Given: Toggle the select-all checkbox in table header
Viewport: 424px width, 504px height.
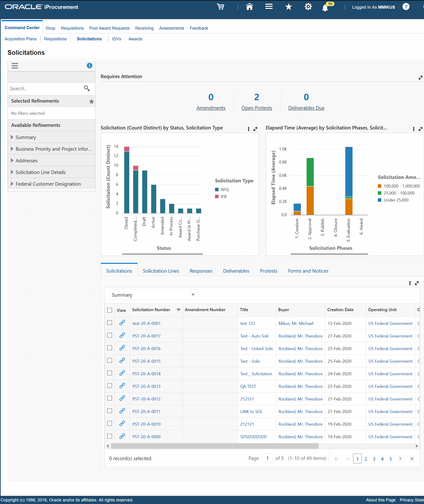Looking at the screenshot, I should point(110,310).
